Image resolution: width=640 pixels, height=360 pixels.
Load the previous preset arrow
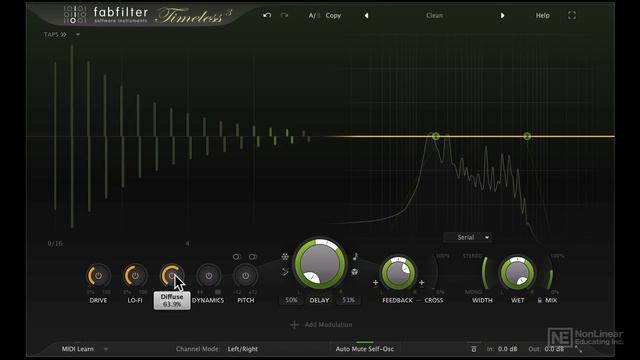366,16
